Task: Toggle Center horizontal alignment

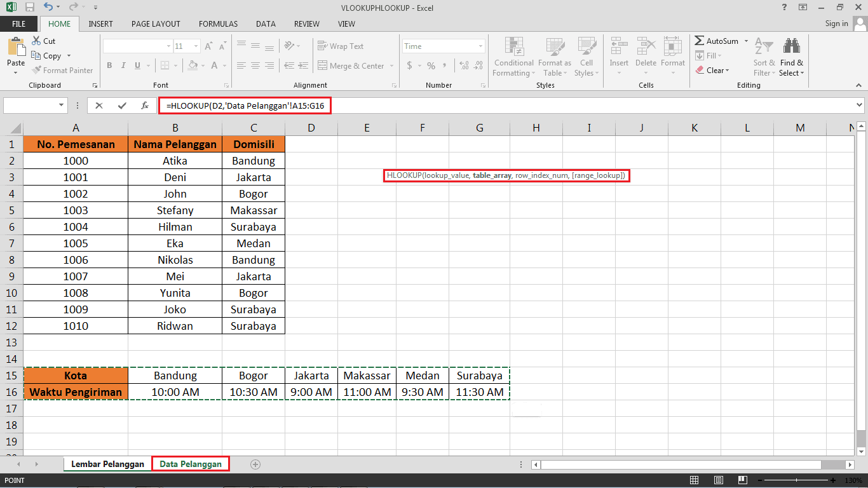Action: coord(255,65)
